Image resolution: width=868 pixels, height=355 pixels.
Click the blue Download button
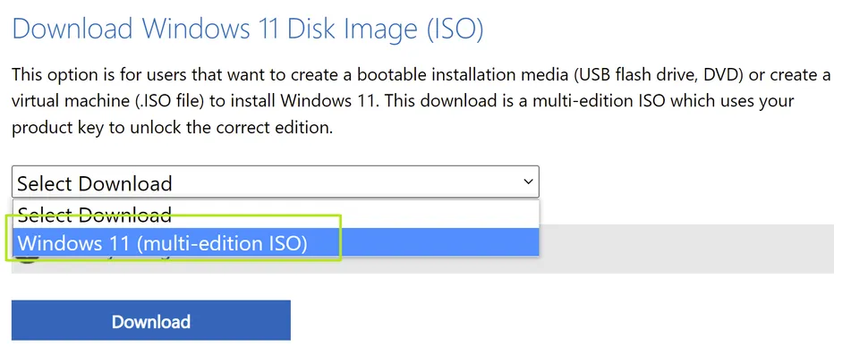point(151,320)
